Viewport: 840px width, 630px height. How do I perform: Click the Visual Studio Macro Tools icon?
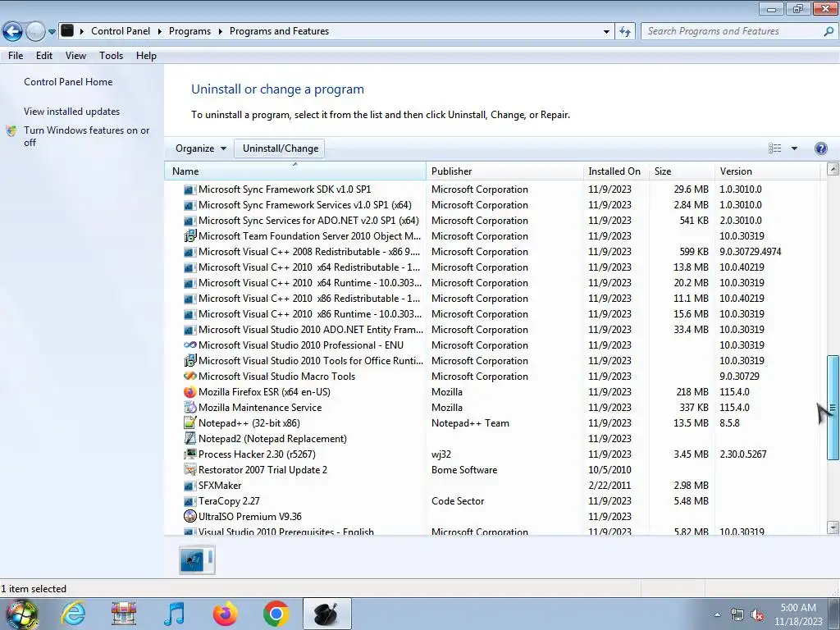[189, 377]
